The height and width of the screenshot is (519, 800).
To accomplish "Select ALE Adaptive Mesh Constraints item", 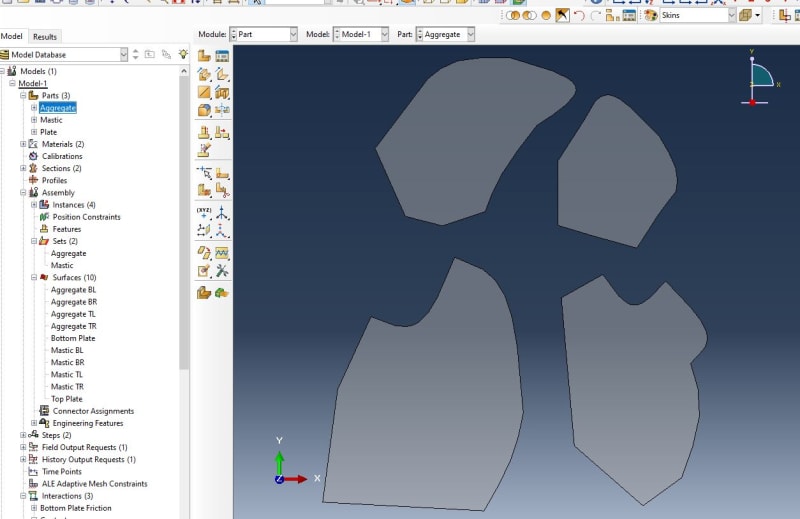I will pyautogui.click(x=94, y=484).
